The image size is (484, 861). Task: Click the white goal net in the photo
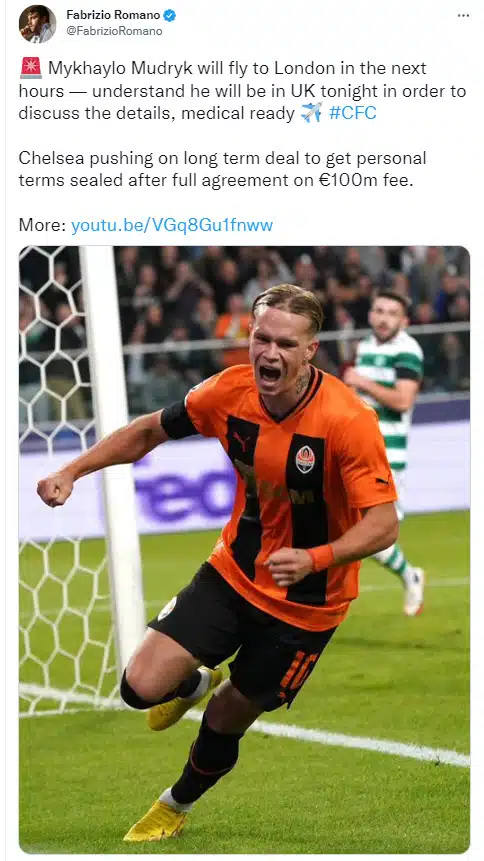click(x=60, y=478)
